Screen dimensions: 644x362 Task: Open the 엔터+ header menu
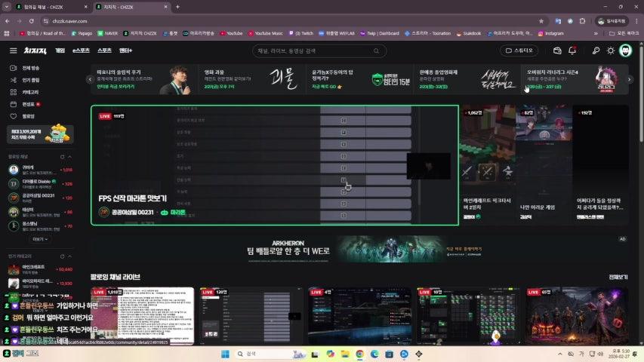pos(125,51)
